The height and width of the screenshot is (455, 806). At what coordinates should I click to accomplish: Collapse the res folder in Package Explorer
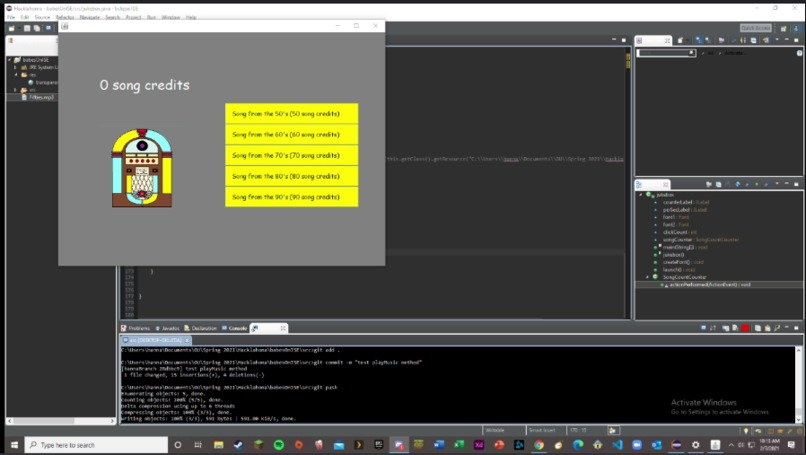(15, 75)
